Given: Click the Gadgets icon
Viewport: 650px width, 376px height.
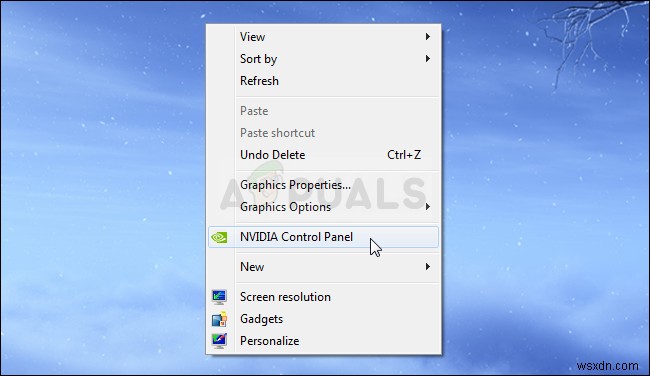Looking at the screenshot, I should pos(219,319).
